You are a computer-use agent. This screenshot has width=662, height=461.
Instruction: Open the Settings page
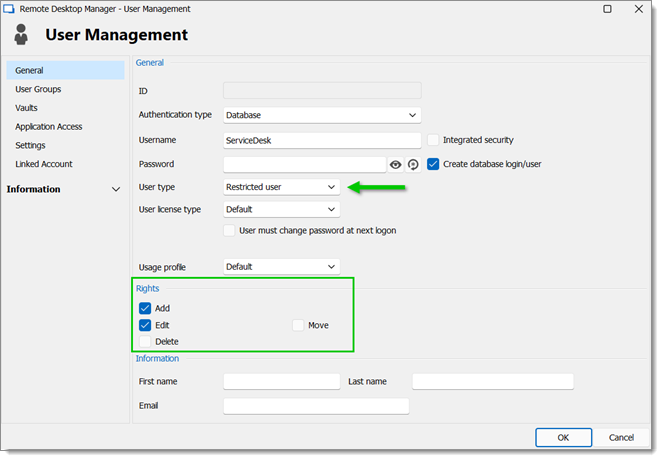[x=65, y=145]
